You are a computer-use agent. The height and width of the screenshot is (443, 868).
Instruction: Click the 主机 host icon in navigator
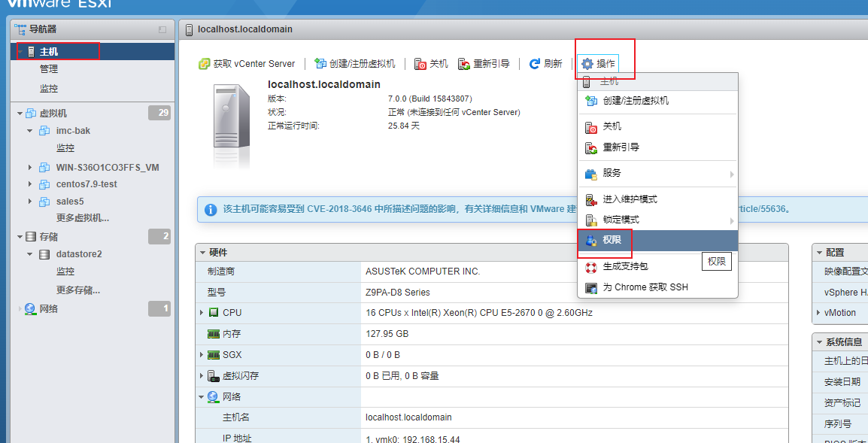coord(31,51)
